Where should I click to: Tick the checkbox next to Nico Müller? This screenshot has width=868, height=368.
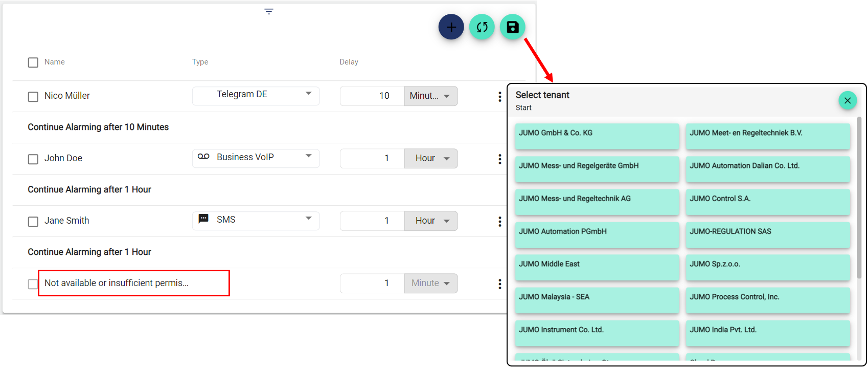[33, 96]
